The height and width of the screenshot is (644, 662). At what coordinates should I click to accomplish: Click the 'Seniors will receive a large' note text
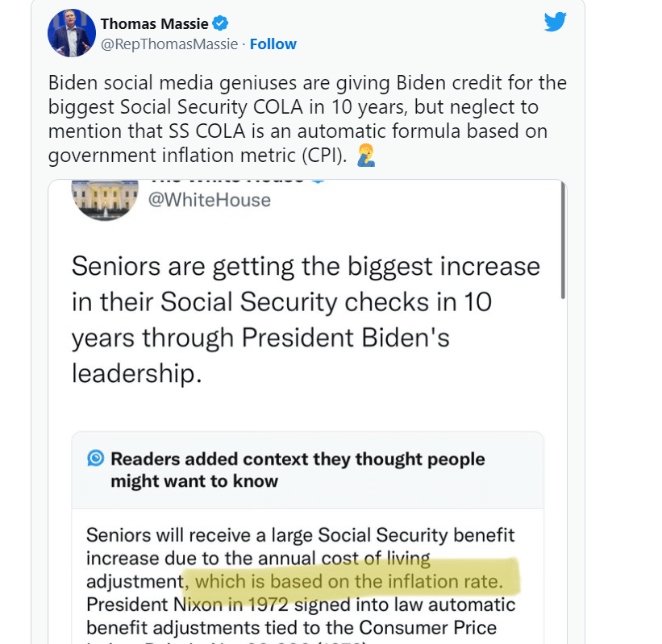pos(300,534)
